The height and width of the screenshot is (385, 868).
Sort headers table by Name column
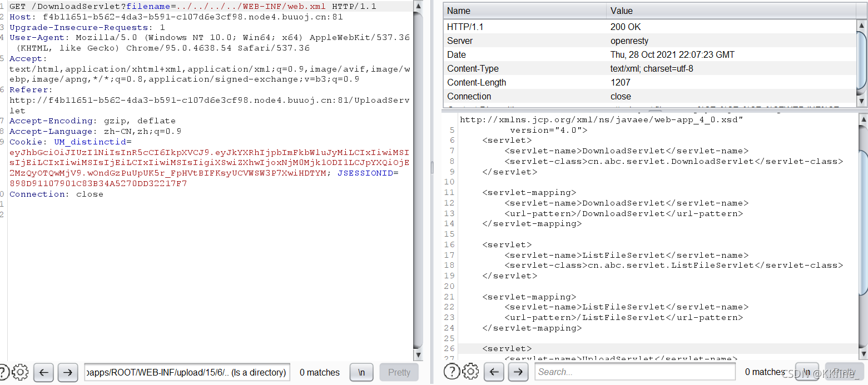click(525, 11)
